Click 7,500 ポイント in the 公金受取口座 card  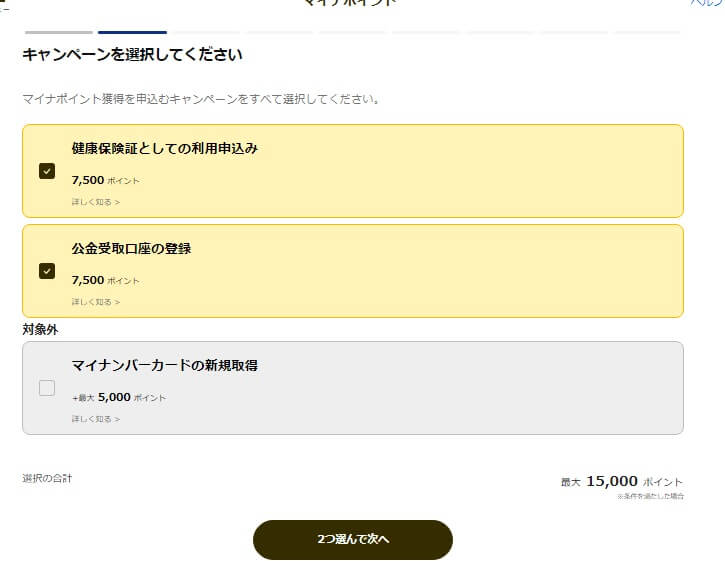[x=105, y=281]
